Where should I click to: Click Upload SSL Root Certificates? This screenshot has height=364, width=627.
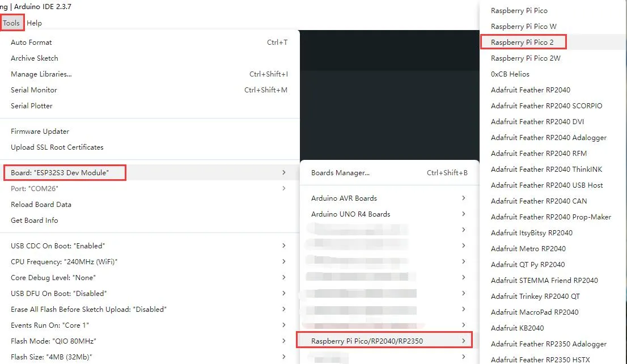tap(57, 147)
